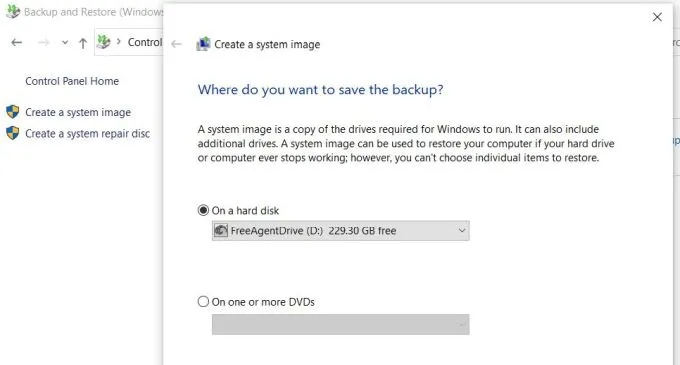680x365 pixels.
Task: Open the Create a system repair disc link
Action: tap(88, 134)
